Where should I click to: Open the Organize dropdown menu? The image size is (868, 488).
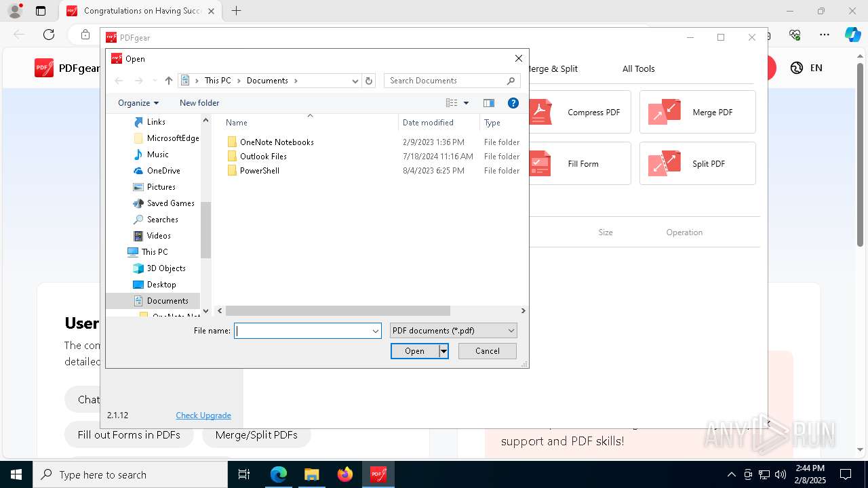[138, 103]
